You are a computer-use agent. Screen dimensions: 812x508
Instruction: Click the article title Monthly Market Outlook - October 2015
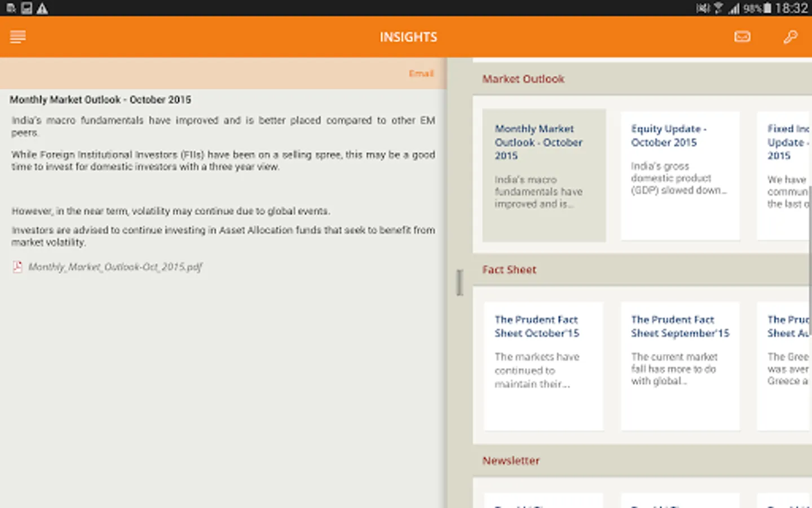pos(100,100)
